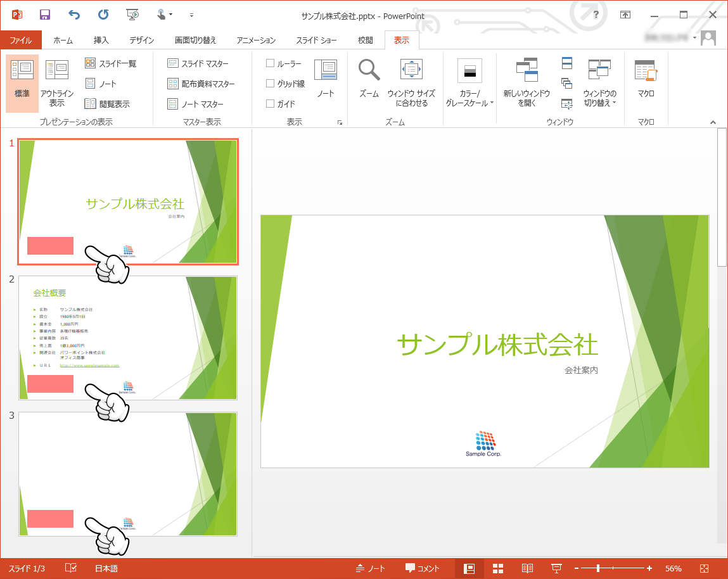728x579 pixels.
Task: Open Reading view from status bar
Action: pyautogui.click(x=527, y=568)
